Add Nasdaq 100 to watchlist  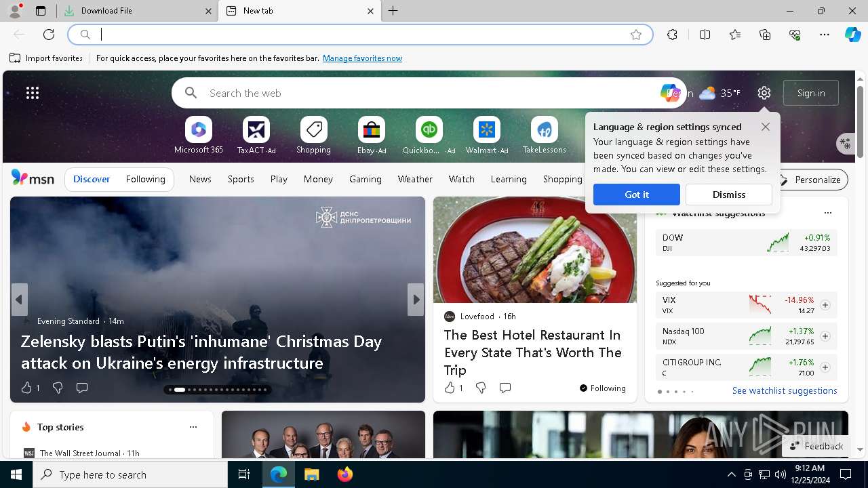(825, 336)
